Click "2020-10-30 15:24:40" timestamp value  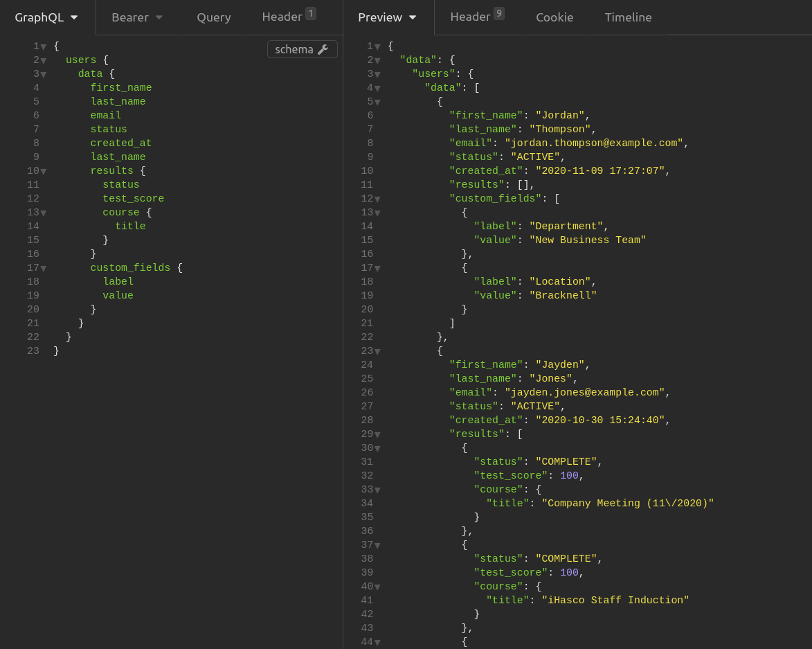(x=600, y=420)
